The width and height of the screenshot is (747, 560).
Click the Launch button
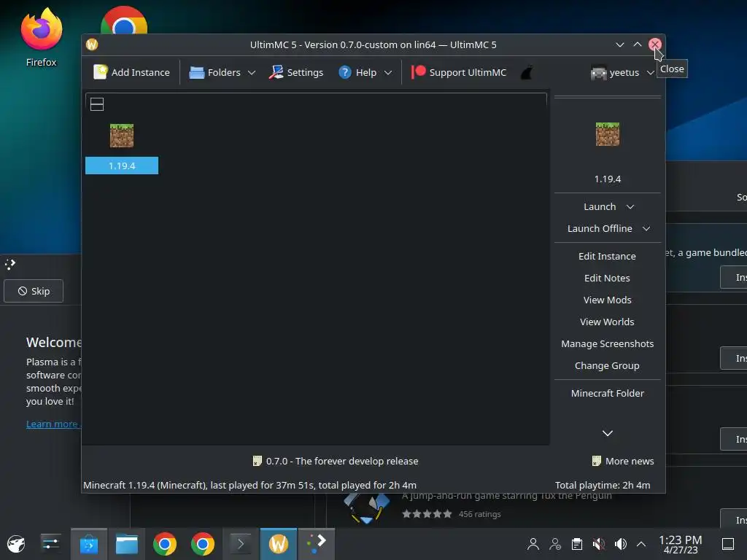tap(600, 206)
